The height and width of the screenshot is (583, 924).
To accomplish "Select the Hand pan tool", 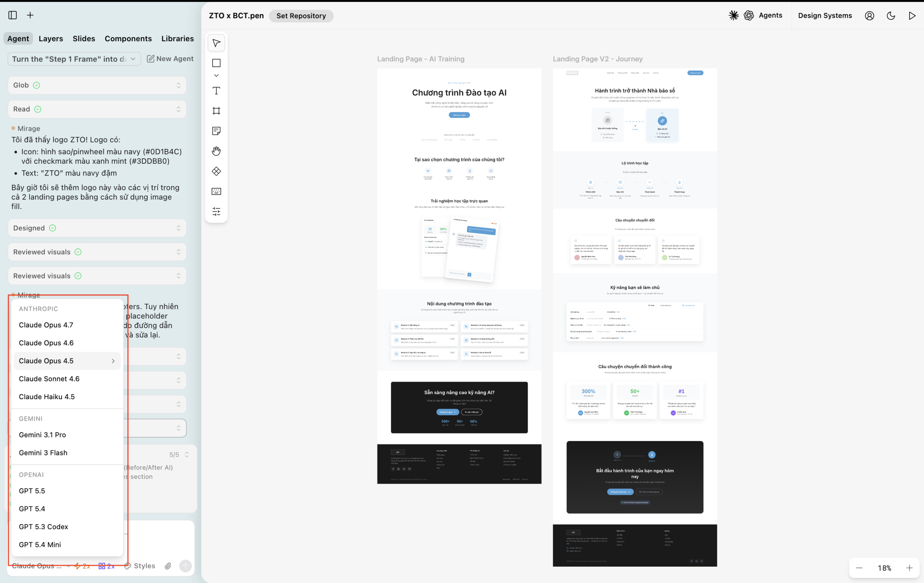I will pyautogui.click(x=217, y=151).
